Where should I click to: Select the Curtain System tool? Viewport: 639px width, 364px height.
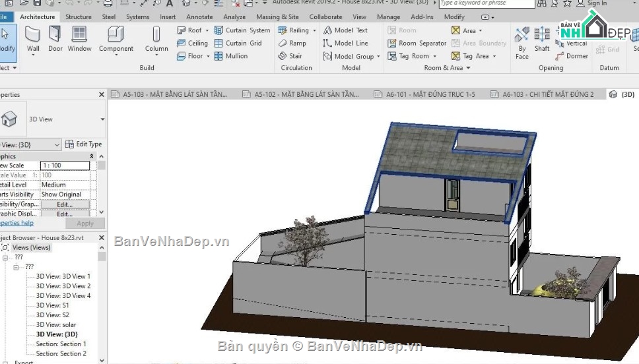[x=242, y=30]
